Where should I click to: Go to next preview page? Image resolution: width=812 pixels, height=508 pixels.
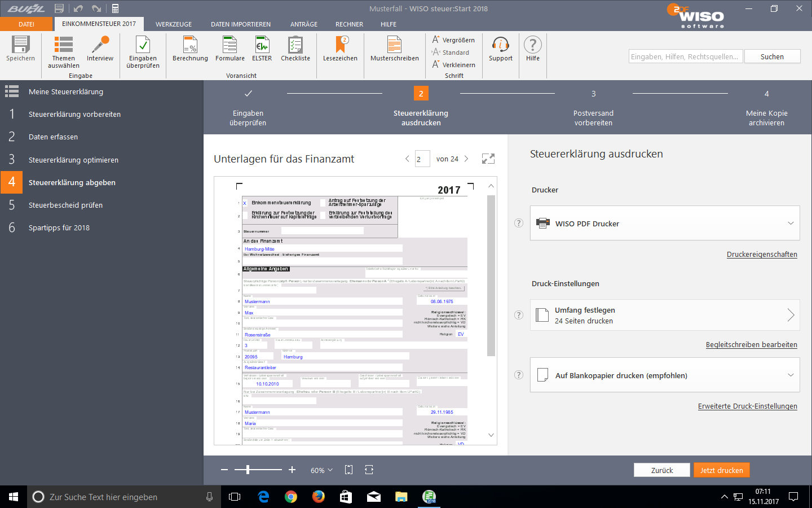pyautogui.click(x=466, y=159)
